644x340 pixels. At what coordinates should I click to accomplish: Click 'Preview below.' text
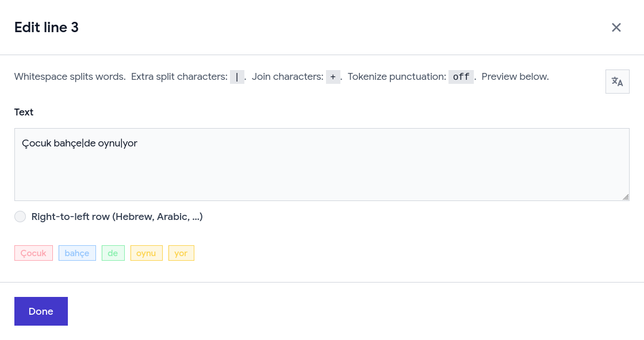pos(515,77)
